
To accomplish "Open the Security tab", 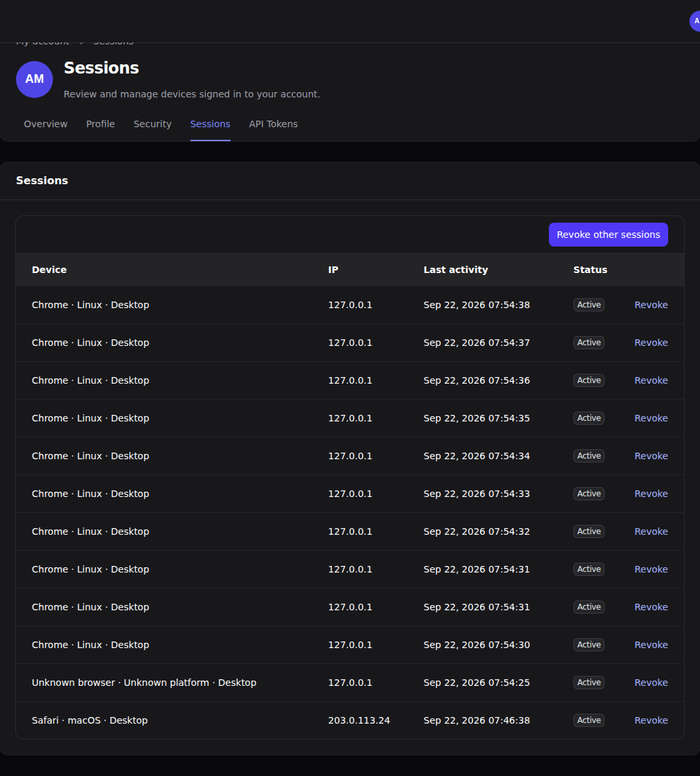I will (x=152, y=124).
